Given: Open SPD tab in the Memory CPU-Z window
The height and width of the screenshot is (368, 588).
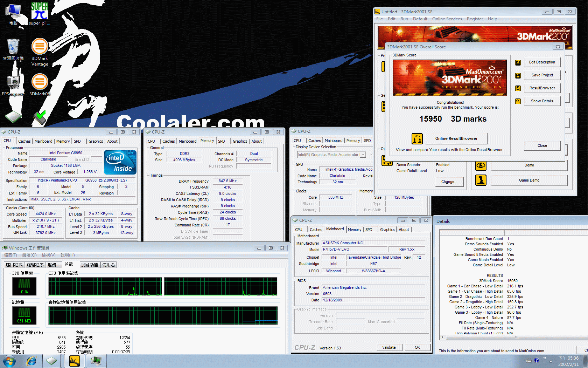Looking at the screenshot, I should click(222, 141).
